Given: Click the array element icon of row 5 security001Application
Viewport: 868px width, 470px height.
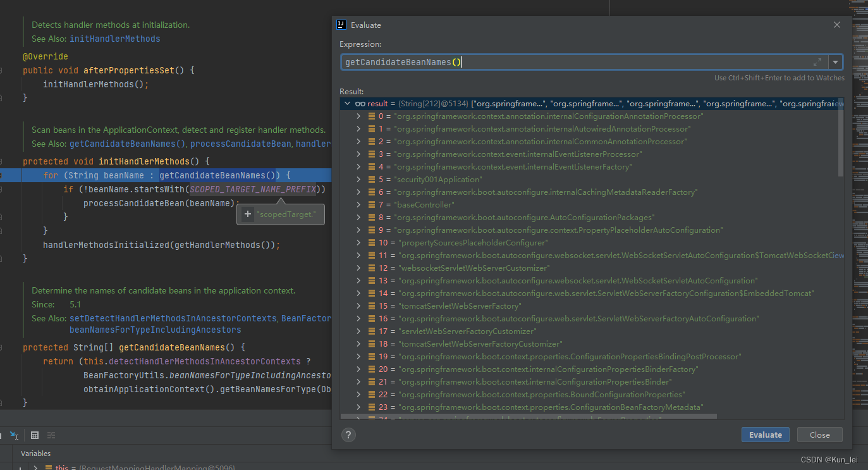Looking at the screenshot, I should tap(372, 180).
